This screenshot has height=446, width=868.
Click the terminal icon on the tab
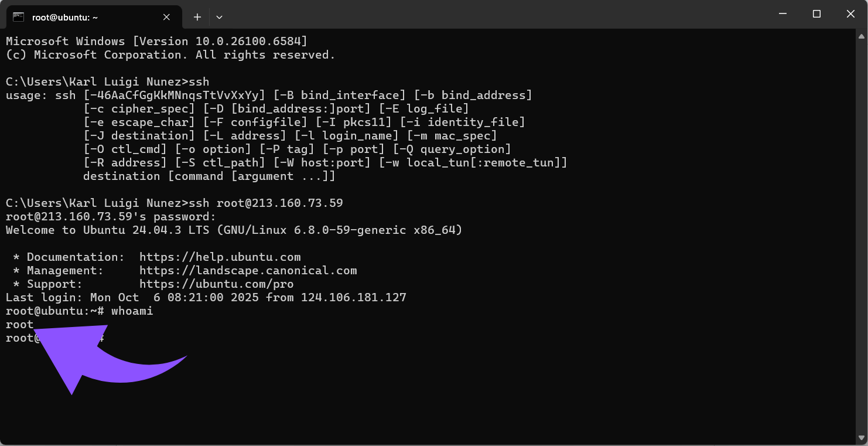click(x=19, y=17)
